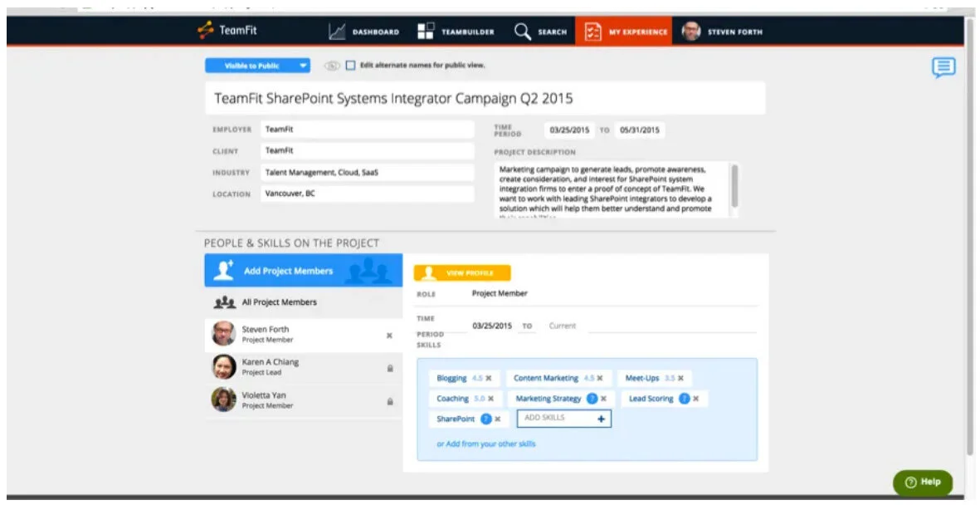Click lock icon beside Karen A Chiang
This screenshot has width=980, height=505.
[390, 369]
